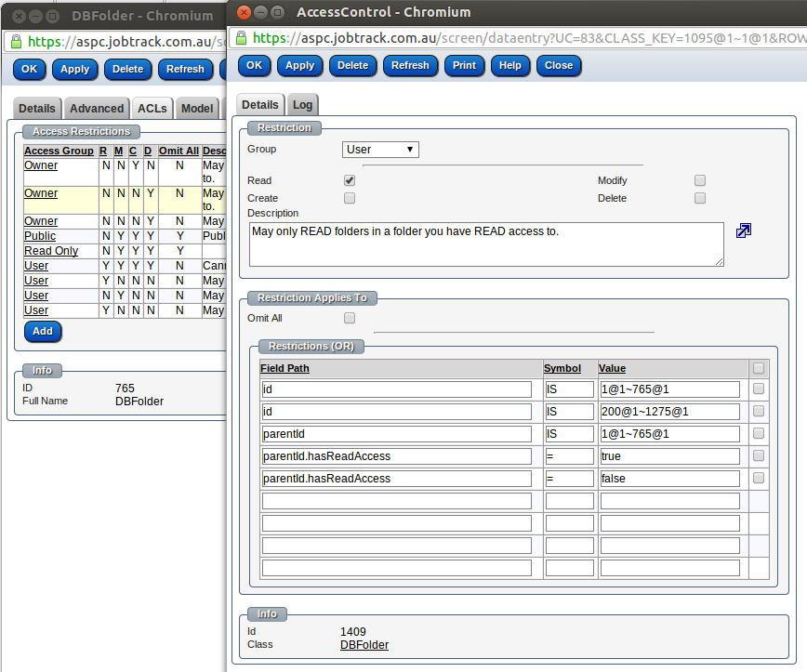The width and height of the screenshot is (807, 672).
Task: Open the DBFolder class link in Info section
Action: [365, 644]
